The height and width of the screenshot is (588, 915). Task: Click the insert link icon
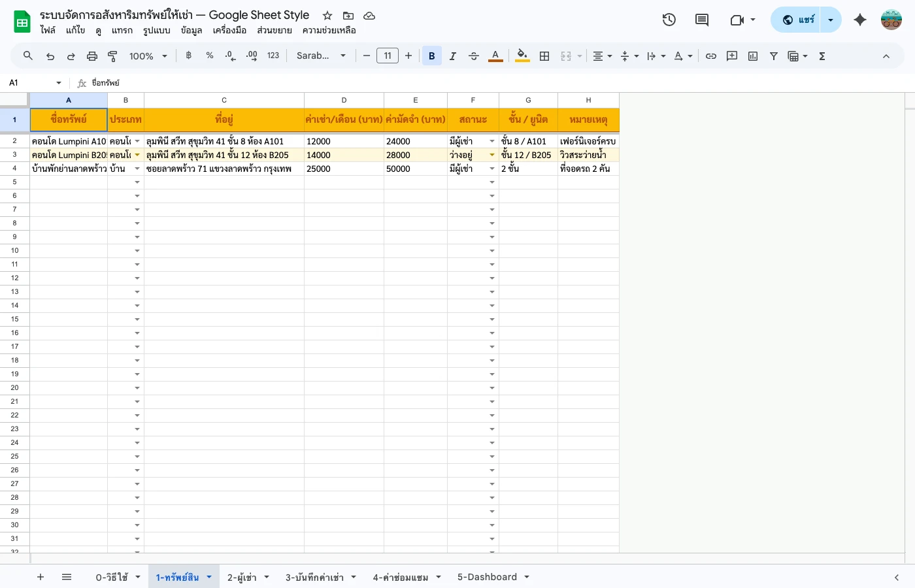click(x=711, y=56)
